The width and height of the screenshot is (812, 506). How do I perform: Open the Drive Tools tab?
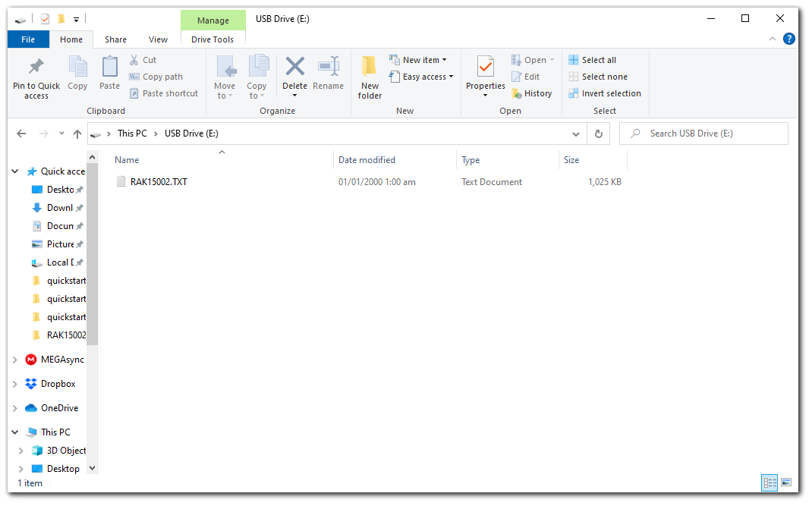[x=212, y=39]
